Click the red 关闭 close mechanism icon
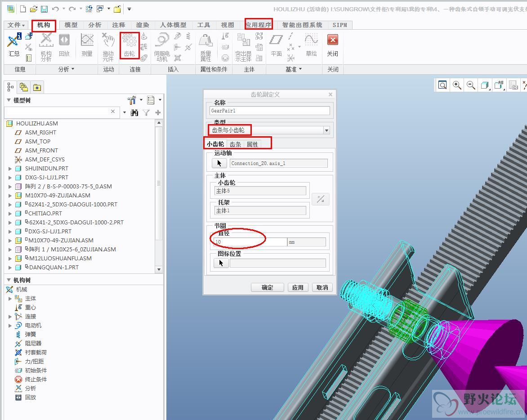Image resolution: width=527 pixels, height=420 pixels. coord(332,45)
